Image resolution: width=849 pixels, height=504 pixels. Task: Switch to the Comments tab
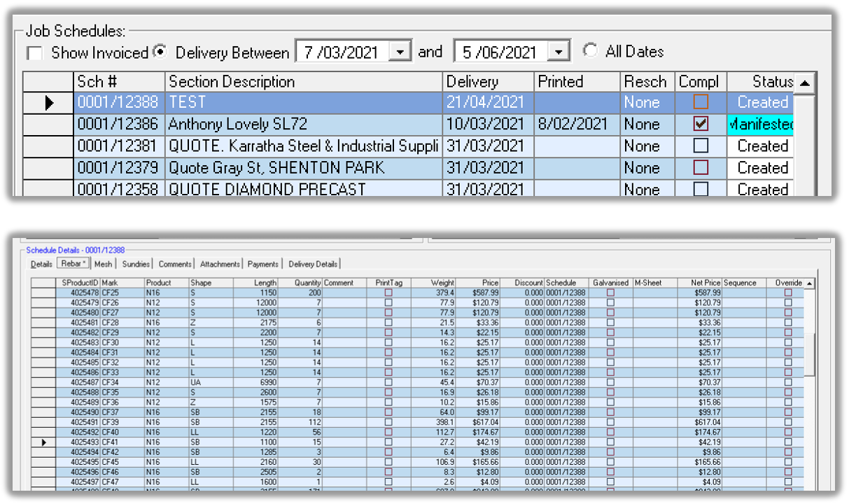tap(174, 264)
